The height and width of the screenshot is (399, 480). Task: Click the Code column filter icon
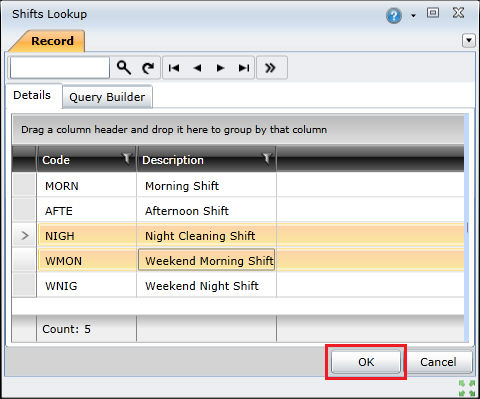(x=127, y=158)
